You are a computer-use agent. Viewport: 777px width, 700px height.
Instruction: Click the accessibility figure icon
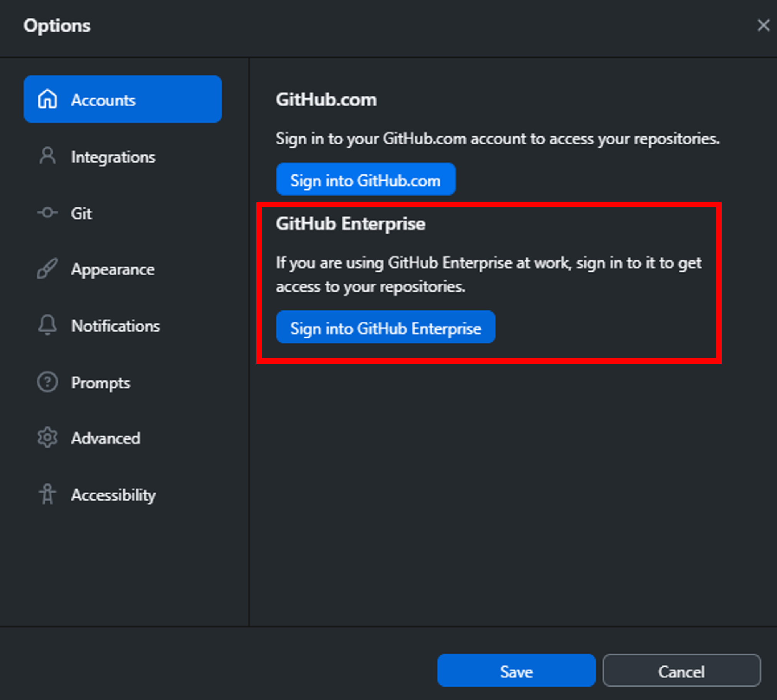47,494
